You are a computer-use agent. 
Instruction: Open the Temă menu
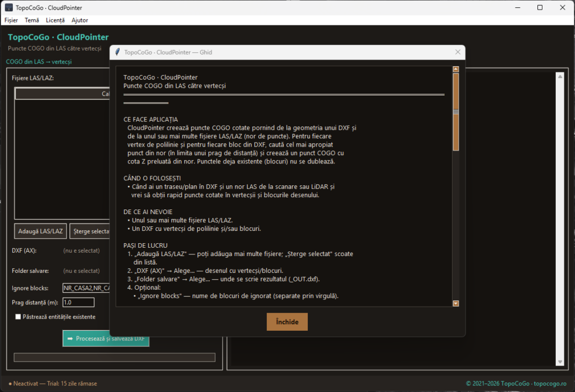32,20
